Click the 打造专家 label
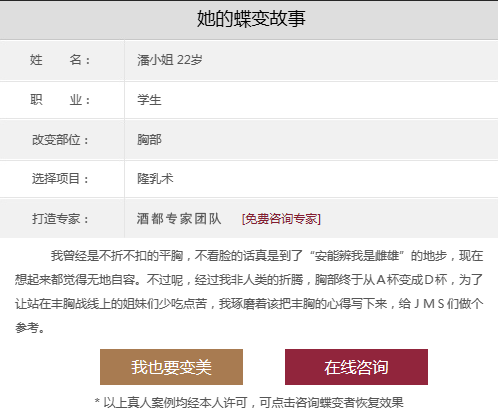Viewport: 498px width, 420px height. click(x=60, y=219)
